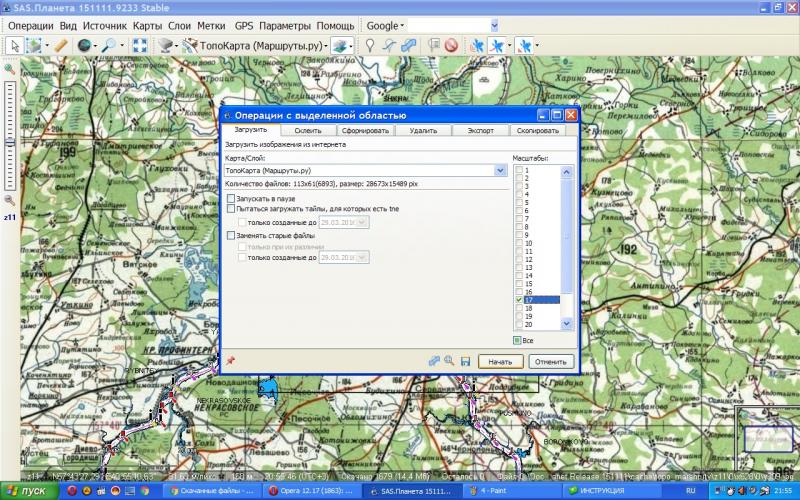Screen dimensions: 800x500
Task: Uncheck zoom level 17 in scales list
Action: tap(518, 299)
